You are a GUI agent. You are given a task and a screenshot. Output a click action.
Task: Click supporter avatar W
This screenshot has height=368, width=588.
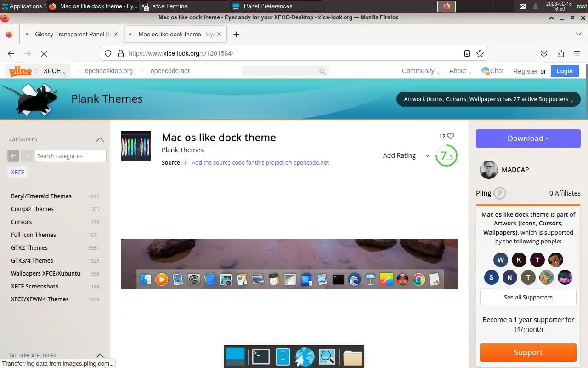pyautogui.click(x=501, y=260)
